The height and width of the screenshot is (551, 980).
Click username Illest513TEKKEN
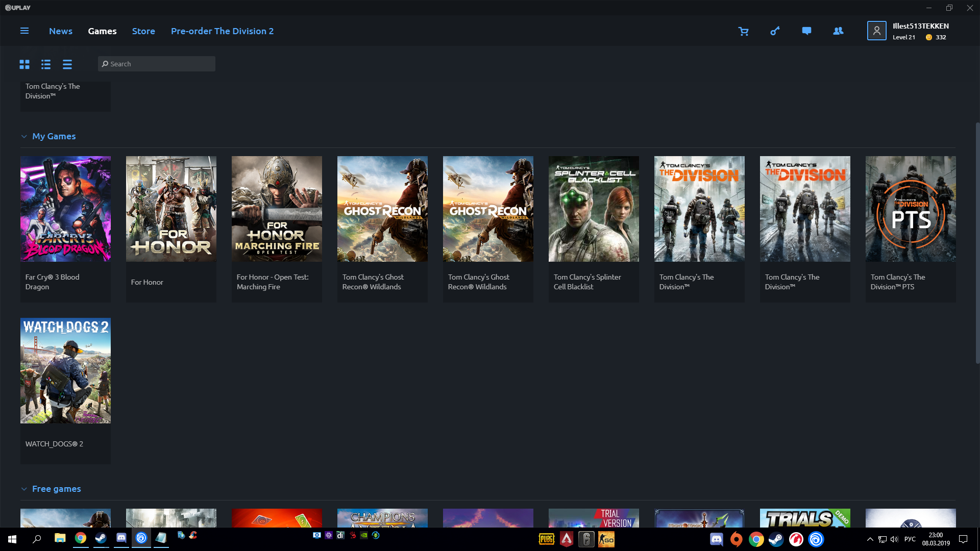coord(920,26)
